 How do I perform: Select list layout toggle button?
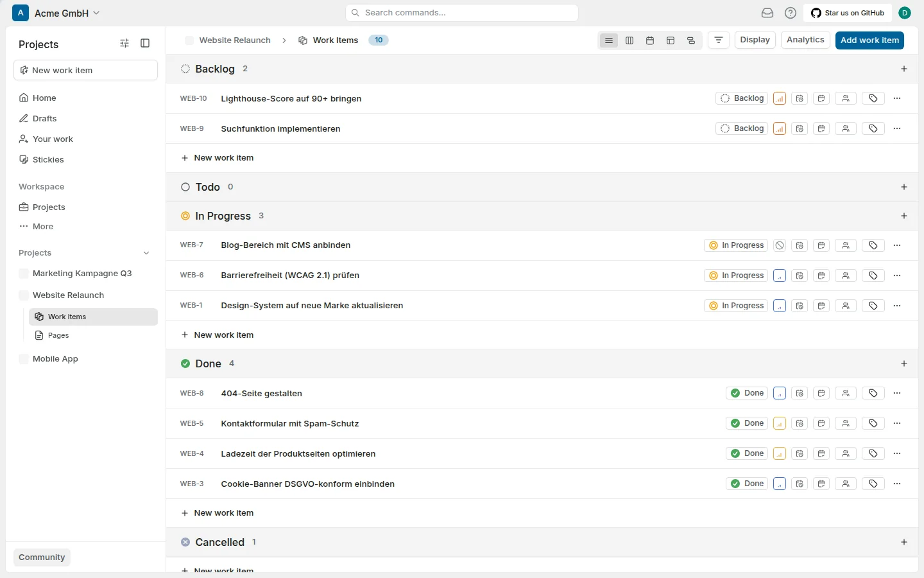(x=609, y=40)
